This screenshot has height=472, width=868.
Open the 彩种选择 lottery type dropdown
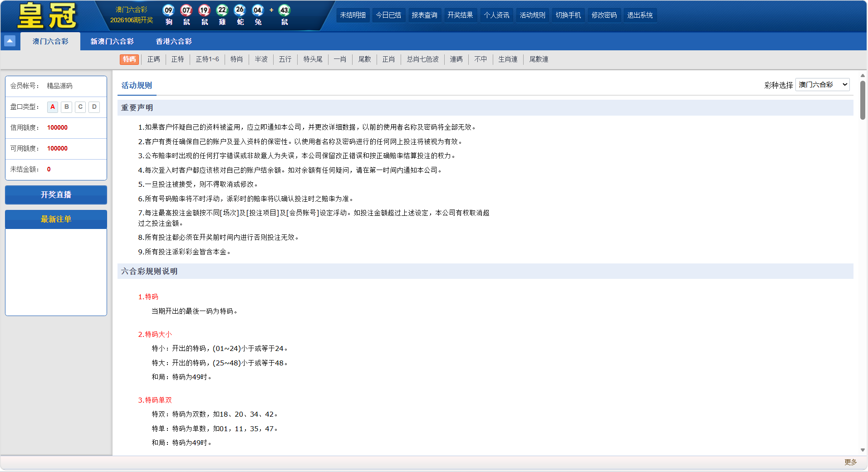822,85
